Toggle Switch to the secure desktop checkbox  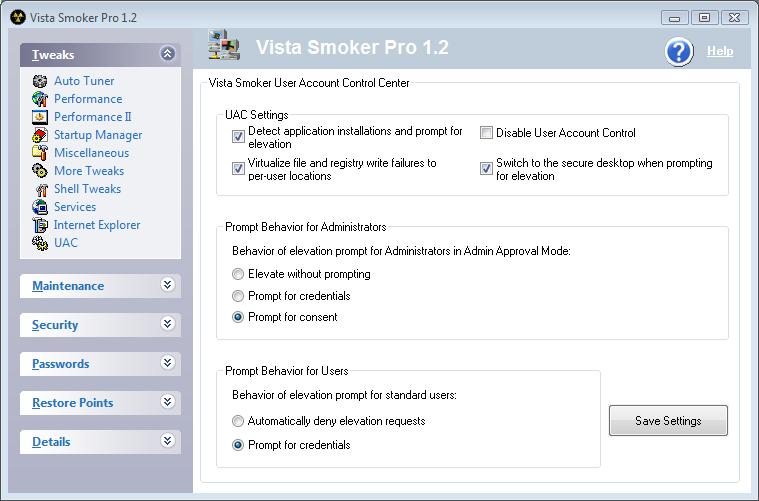[487, 169]
